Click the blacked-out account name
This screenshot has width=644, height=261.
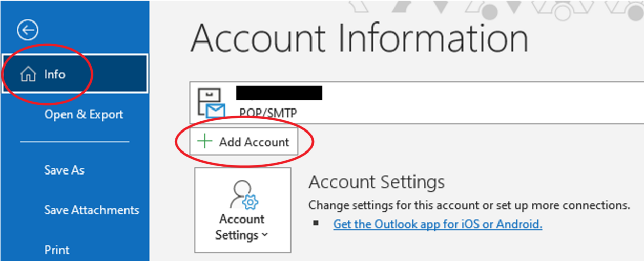pos(279,93)
